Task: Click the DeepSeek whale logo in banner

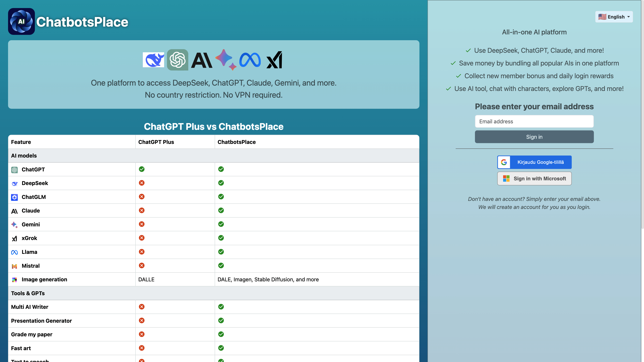Action: pos(153,60)
